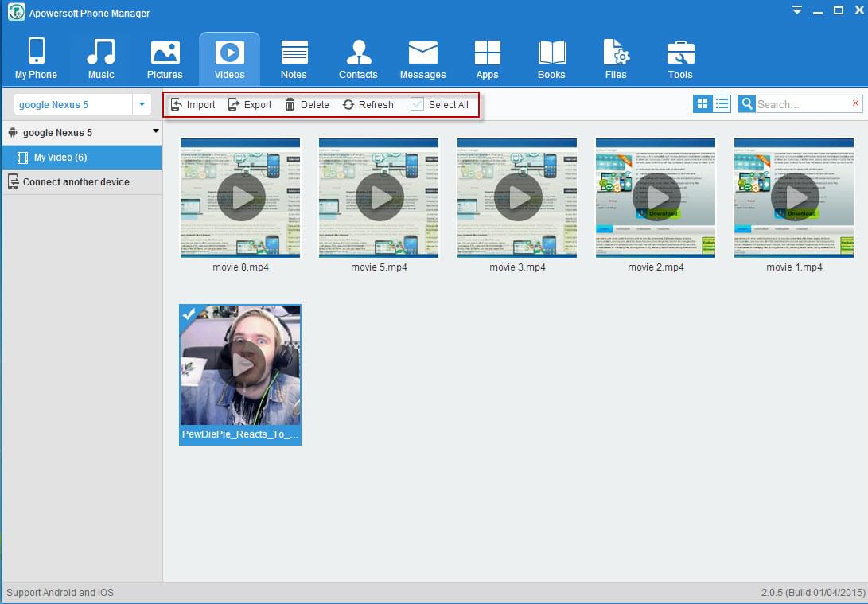Click the Export button
This screenshot has width=868, height=604.
pos(250,104)
